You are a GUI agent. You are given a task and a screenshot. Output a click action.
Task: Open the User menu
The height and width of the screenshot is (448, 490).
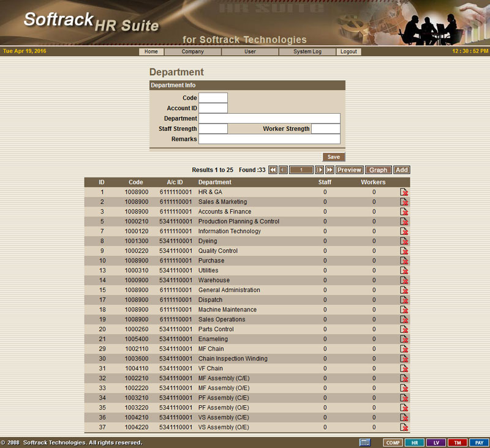tap(250, 52)
